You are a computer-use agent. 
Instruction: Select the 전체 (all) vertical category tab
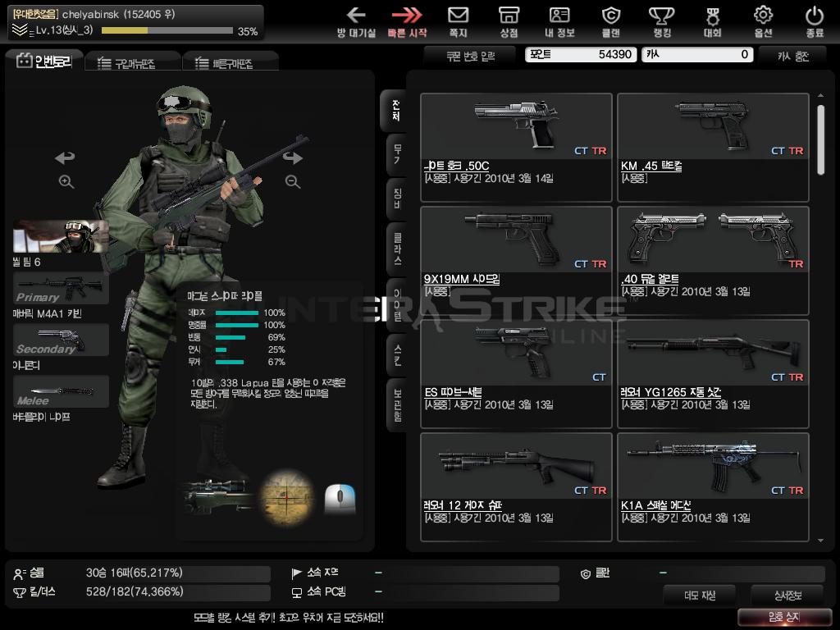tap(395, 111)
